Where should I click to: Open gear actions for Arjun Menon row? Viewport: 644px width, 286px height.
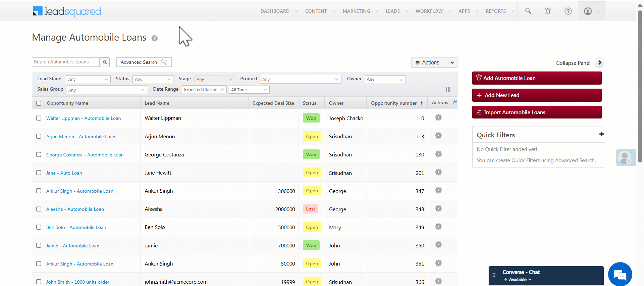click(x=438, y=136)
